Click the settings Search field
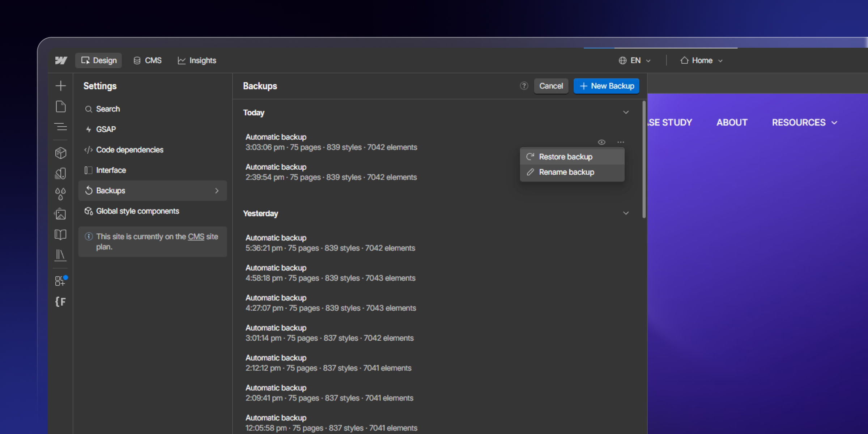868x434 pixels. [x=153, y=109]
